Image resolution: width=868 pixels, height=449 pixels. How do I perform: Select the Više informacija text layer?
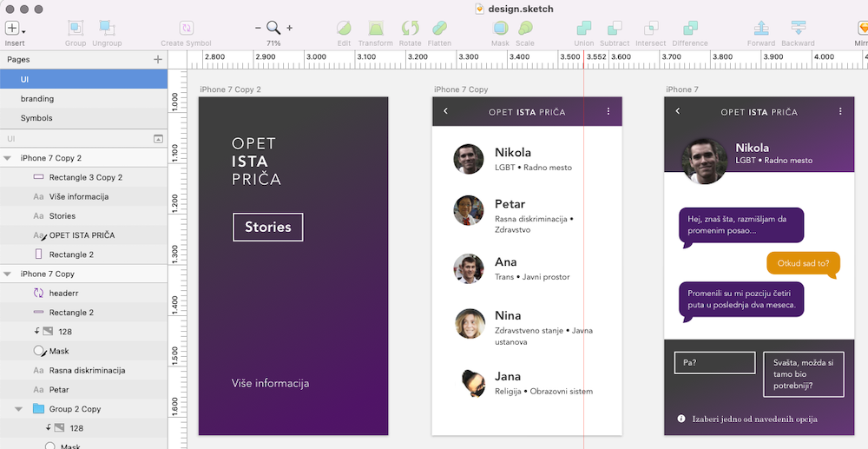pyautogui.click(x=83, y=196)
